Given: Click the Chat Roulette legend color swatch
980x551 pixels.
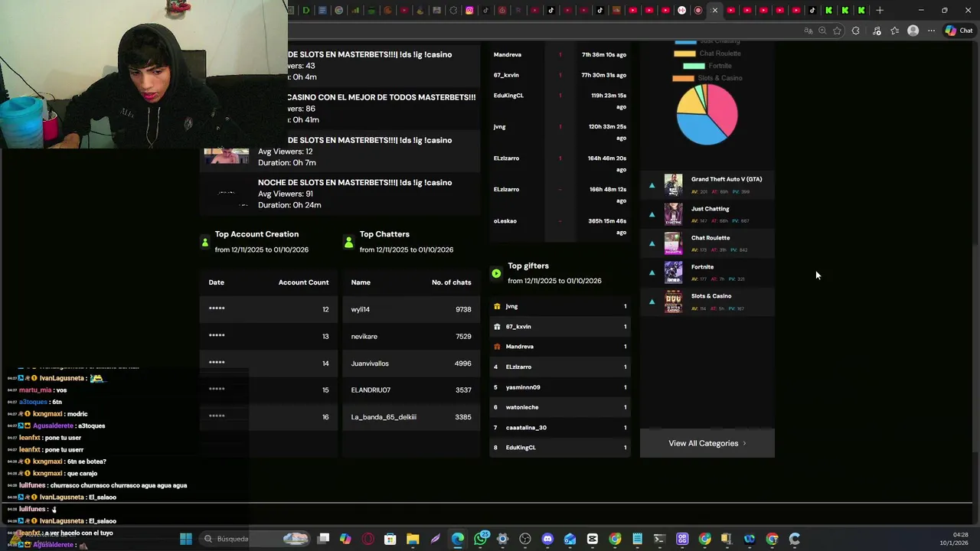Looking at the screenshot, I should click(684, 54).
